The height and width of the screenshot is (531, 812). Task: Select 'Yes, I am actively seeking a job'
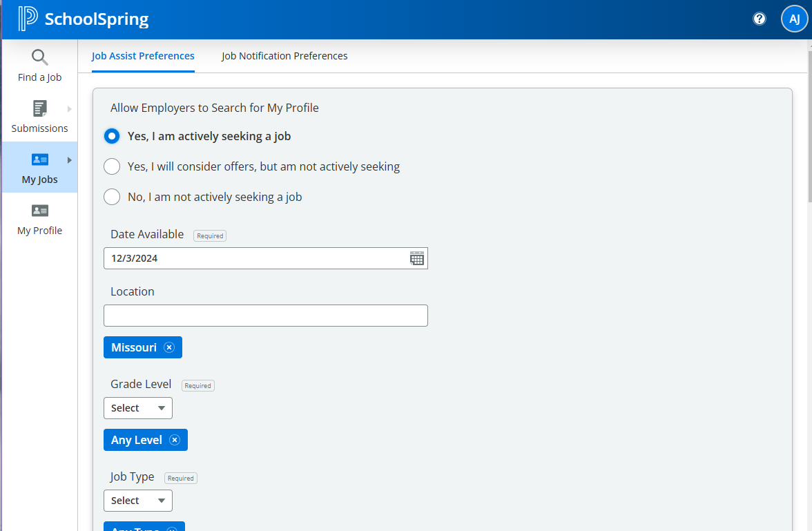coord(112,136)
